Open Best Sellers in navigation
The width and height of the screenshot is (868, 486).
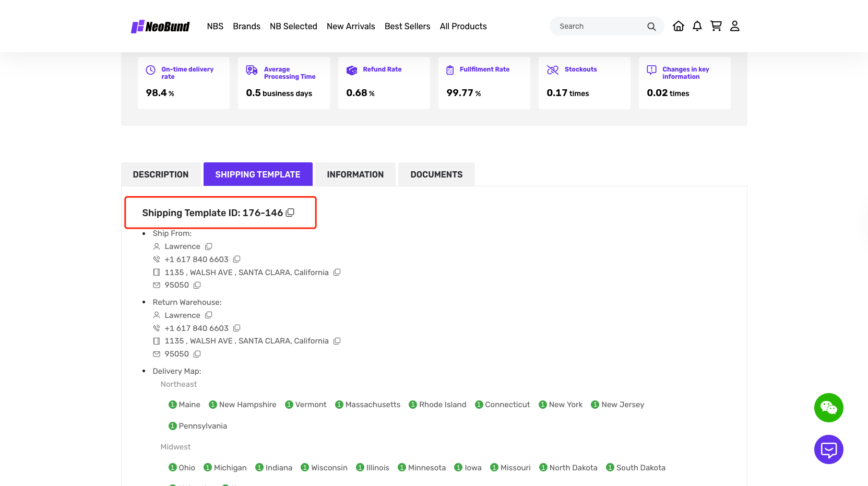pos(407,27)
